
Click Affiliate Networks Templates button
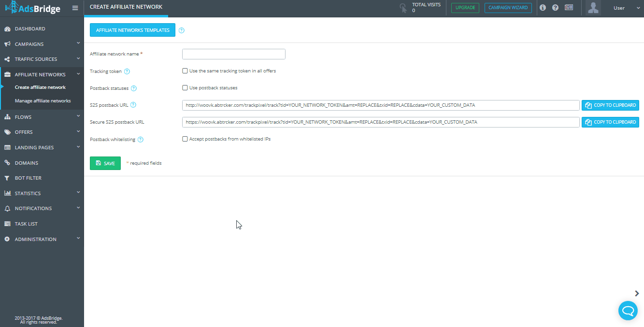coord(132,30)
